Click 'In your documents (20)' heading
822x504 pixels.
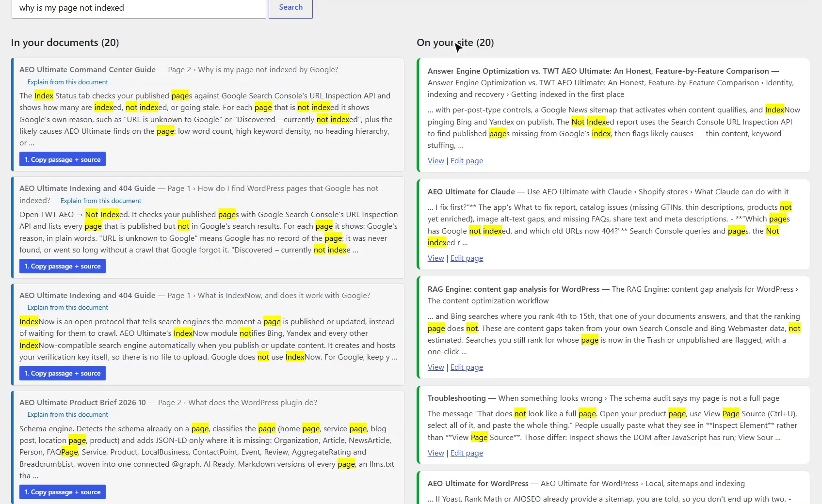pyautogui.click(x=65, y=43)
